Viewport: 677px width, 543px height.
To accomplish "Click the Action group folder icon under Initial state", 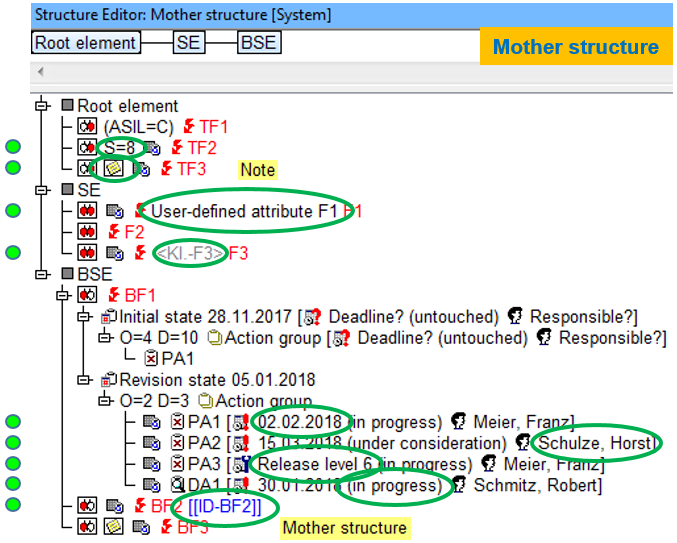I will [213, 338].
